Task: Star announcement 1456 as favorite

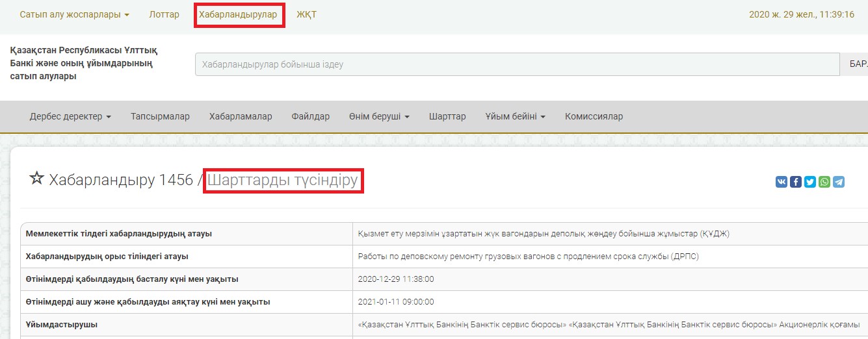Action: click(x=36, y=179)
